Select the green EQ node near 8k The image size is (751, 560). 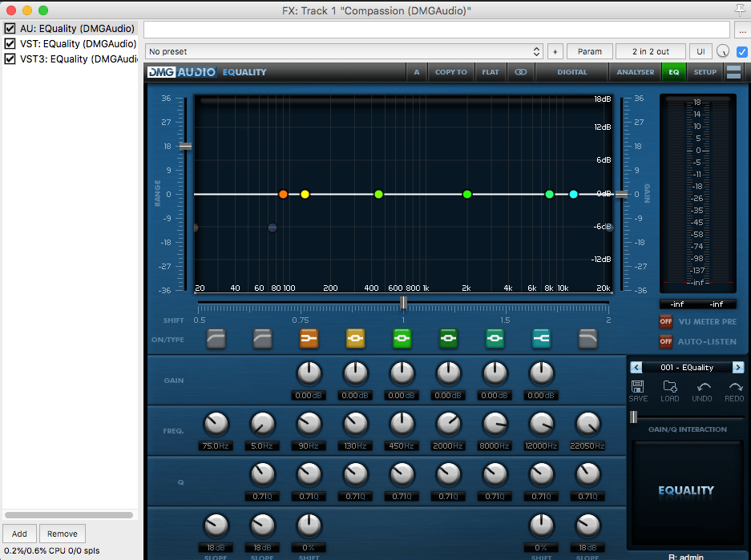(x=549, y=194)
